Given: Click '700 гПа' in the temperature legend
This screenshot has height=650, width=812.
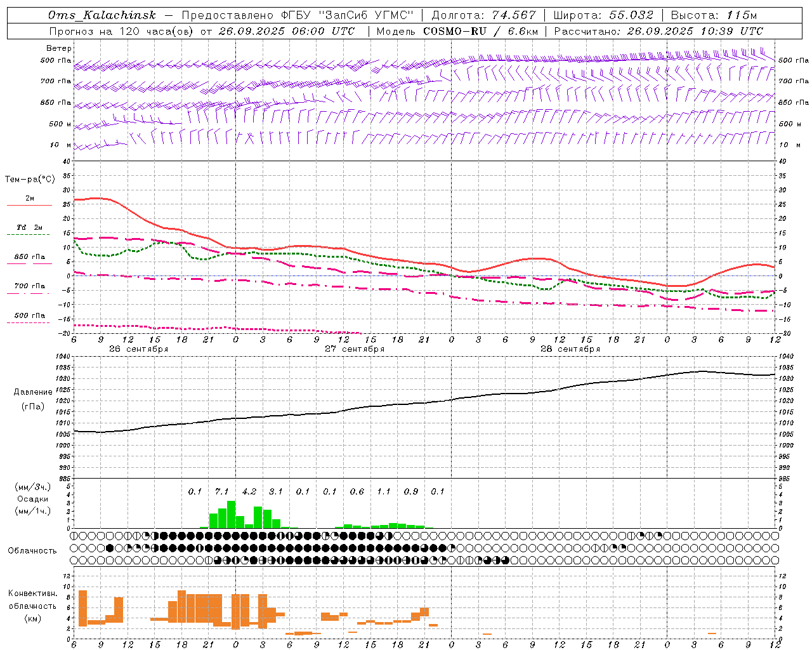Looking at the screenshot, I should (x=29, y=286).
